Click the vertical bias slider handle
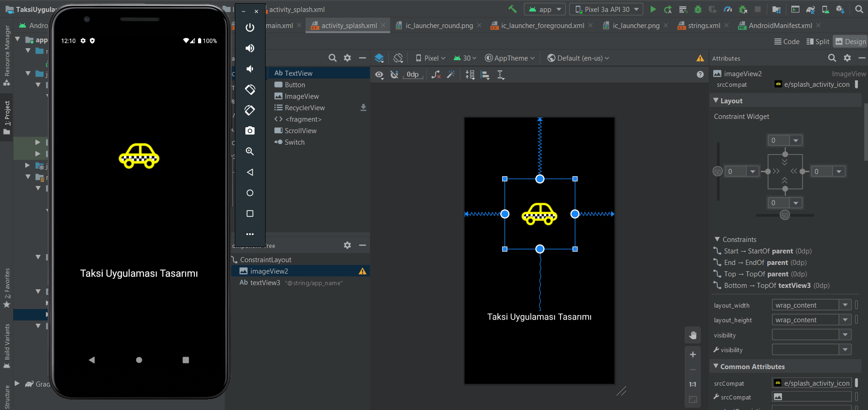The image size is (868, 410). click(718, 172)
